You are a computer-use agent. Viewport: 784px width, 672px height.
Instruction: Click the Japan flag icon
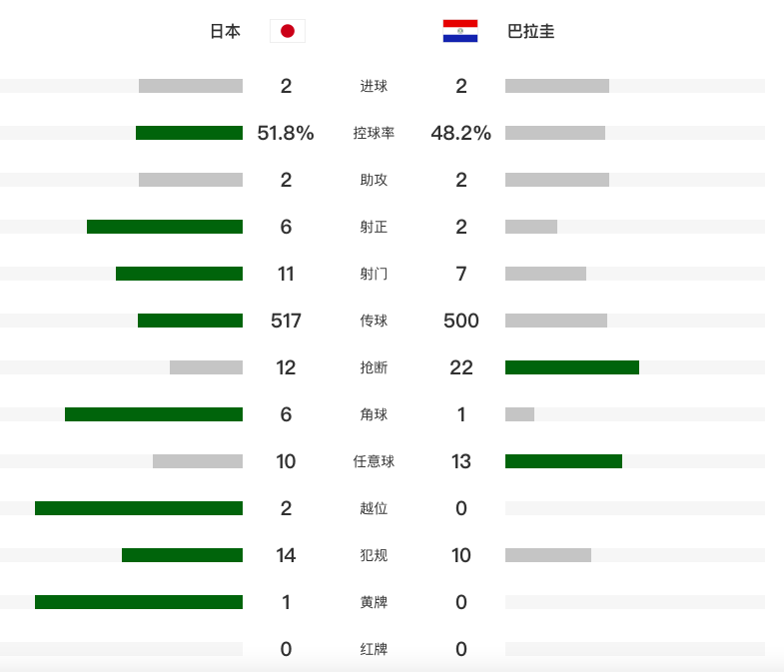(x=288, y=31)
